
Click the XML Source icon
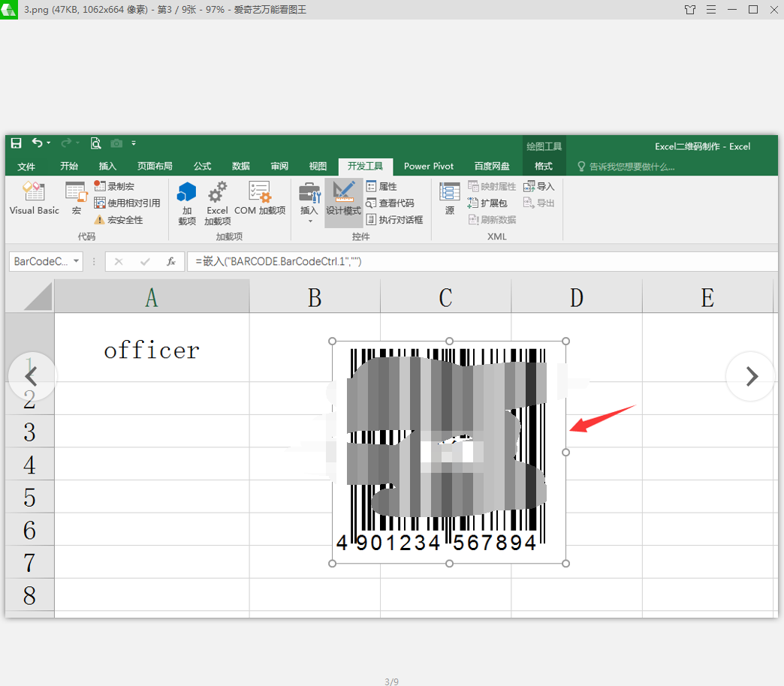point(450,198)
